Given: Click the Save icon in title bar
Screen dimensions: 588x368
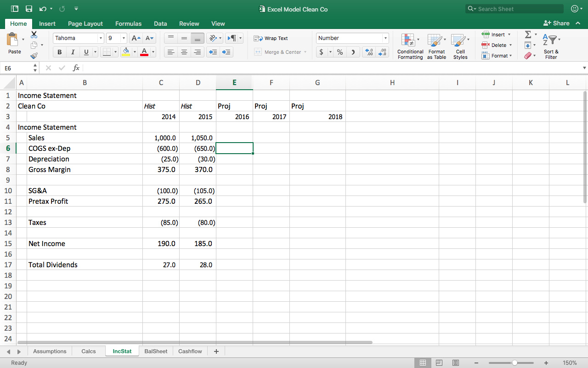Looking at the screenshot, I should [29, 9].
